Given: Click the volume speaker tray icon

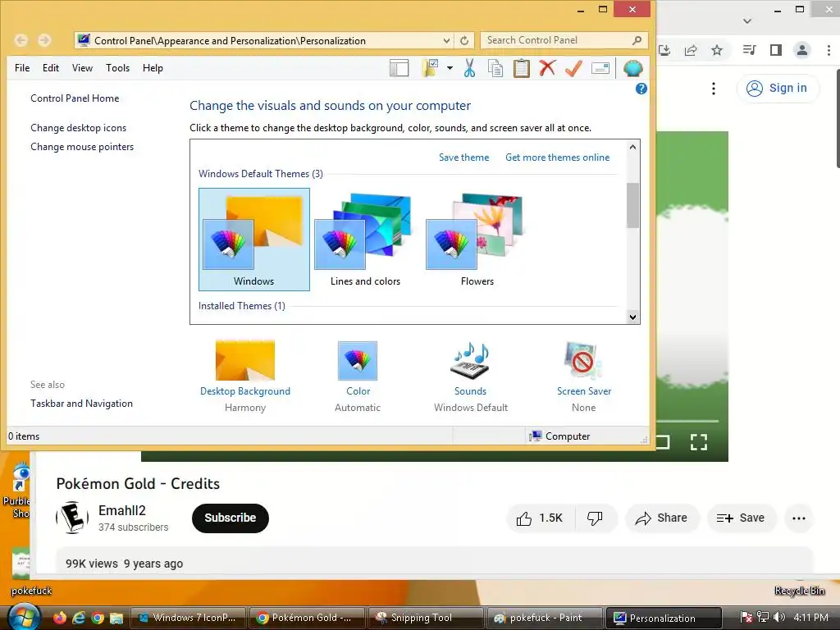Looking at the screenshot, I should [x=779, y=618].
